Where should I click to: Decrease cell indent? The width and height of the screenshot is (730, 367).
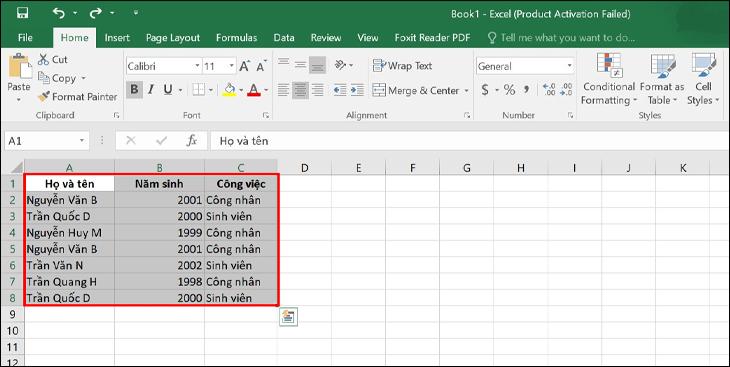click(340, 89)
